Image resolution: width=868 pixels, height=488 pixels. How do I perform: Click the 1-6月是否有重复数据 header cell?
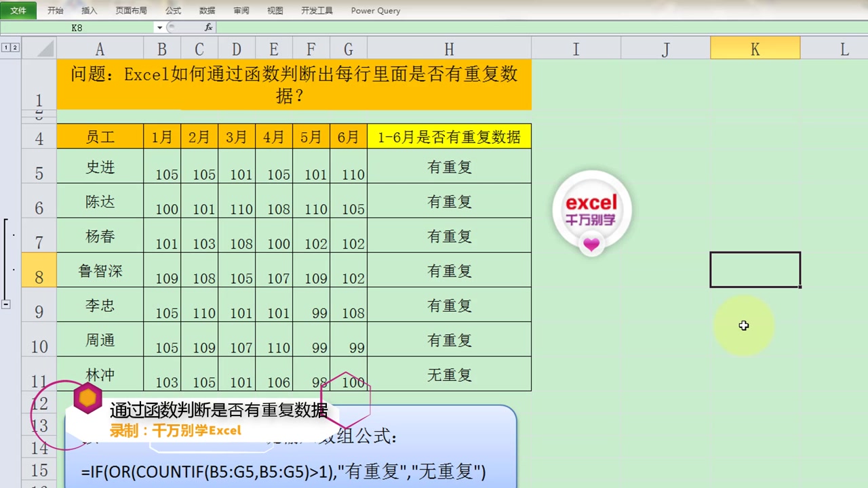(449, 136)
